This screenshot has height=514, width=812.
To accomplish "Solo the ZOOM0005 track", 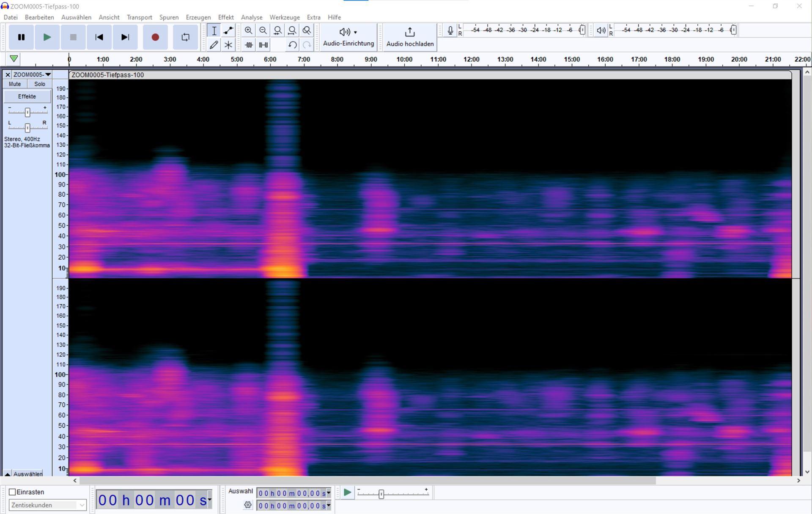I will tap(39, 84).
